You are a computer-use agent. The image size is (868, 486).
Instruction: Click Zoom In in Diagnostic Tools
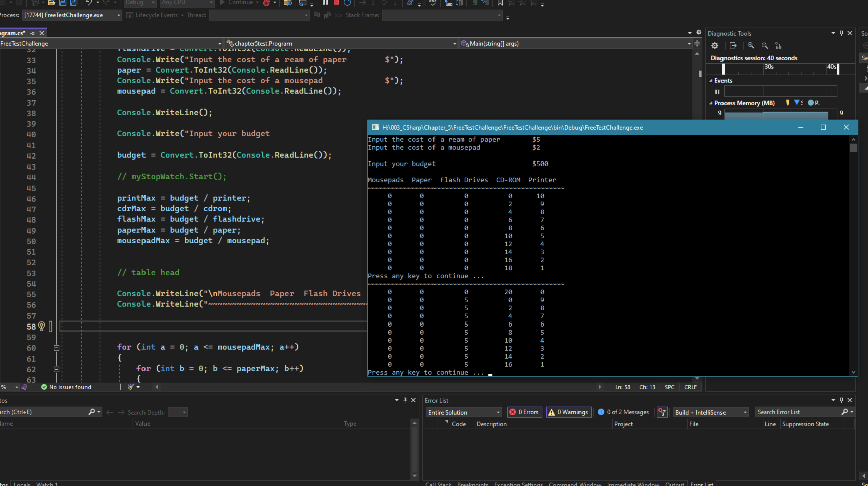pyautogui.click(x=751, y=46)
